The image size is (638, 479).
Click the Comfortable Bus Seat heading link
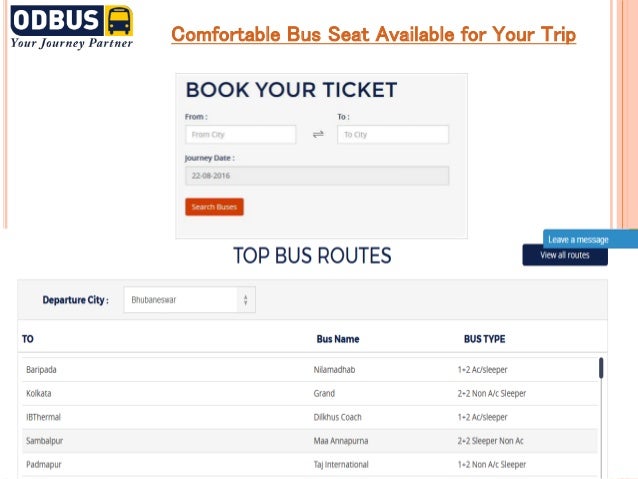point(374,36)
